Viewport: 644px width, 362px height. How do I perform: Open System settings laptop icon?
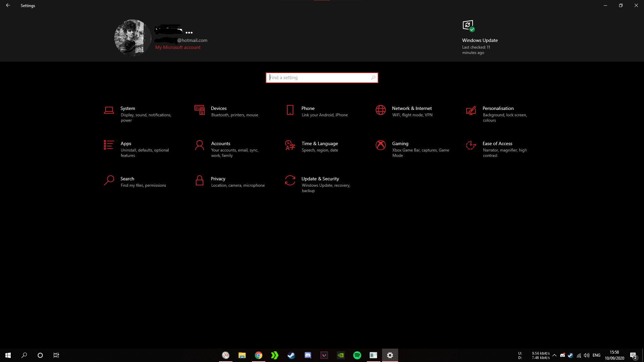click(x=109, y=110)
